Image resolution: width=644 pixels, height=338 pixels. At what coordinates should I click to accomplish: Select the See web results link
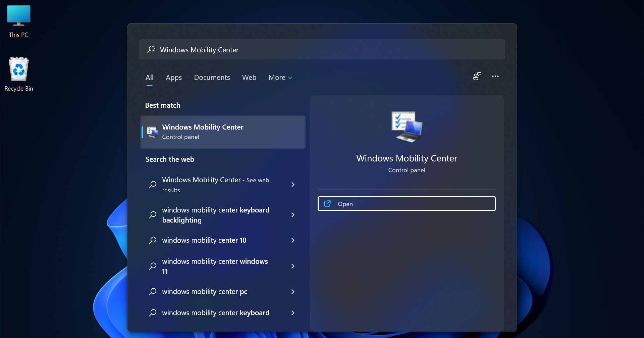click(257, 180)
